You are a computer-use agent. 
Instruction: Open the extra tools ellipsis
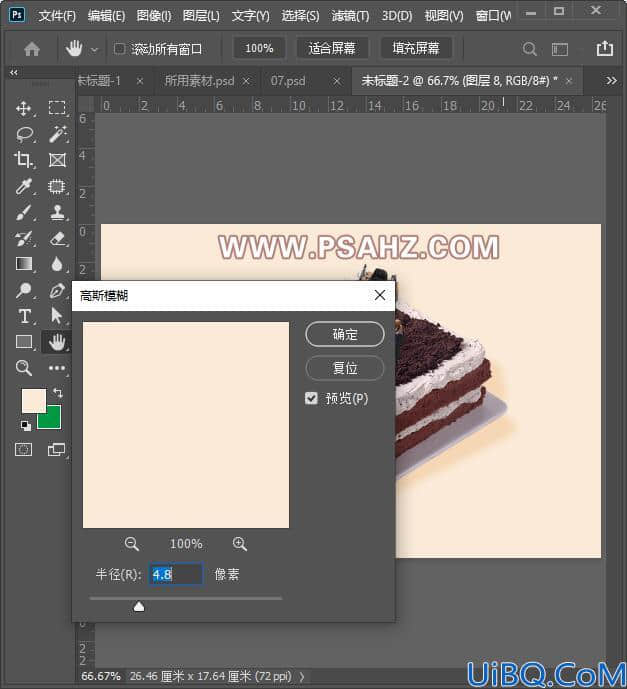(57, 368)
